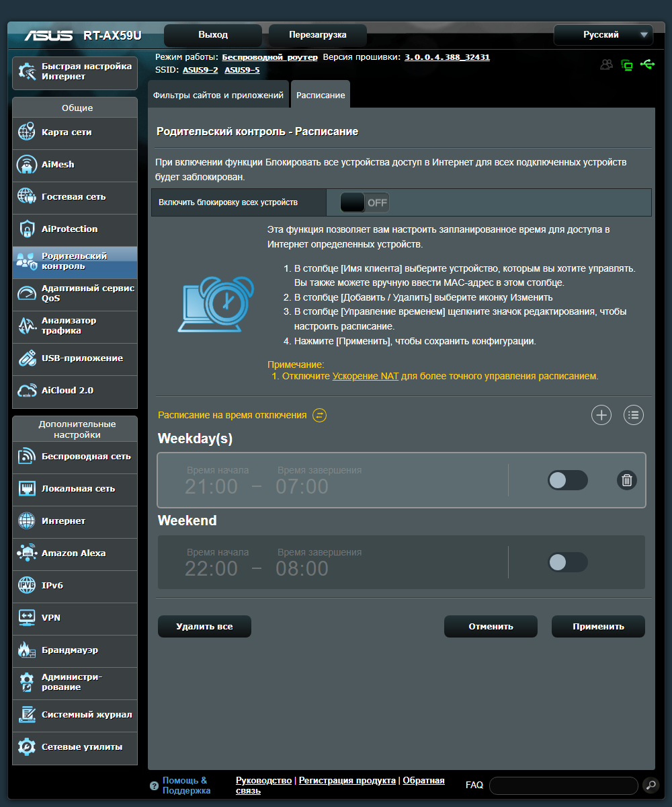Click the AiCloud 2.0 cloud icon
672x807 pixels.
(27, 390)
